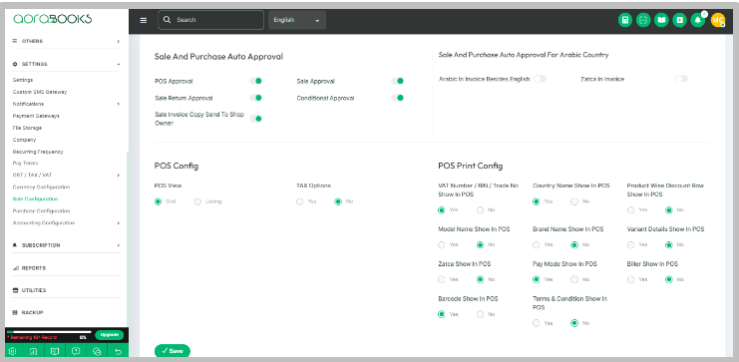Click the Search input field

click(211, 20)
